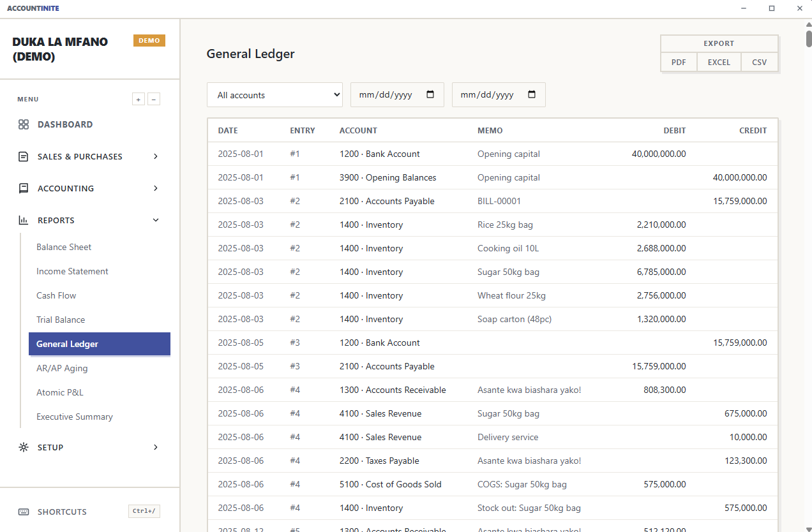Click the CREDIT column header
812x532 pixels.
(x=753, y=130)
